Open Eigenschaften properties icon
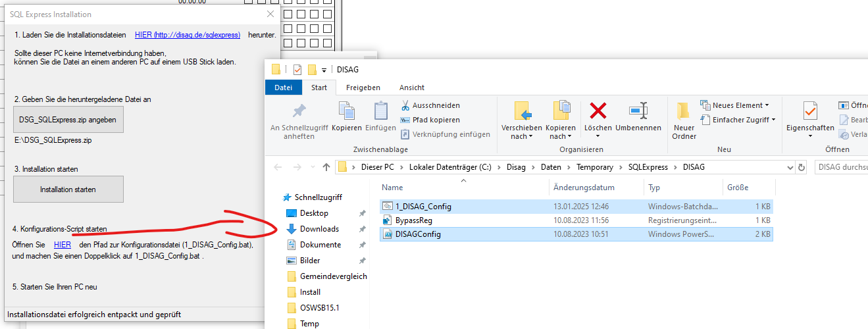868x329 pixels. [810, 112]
